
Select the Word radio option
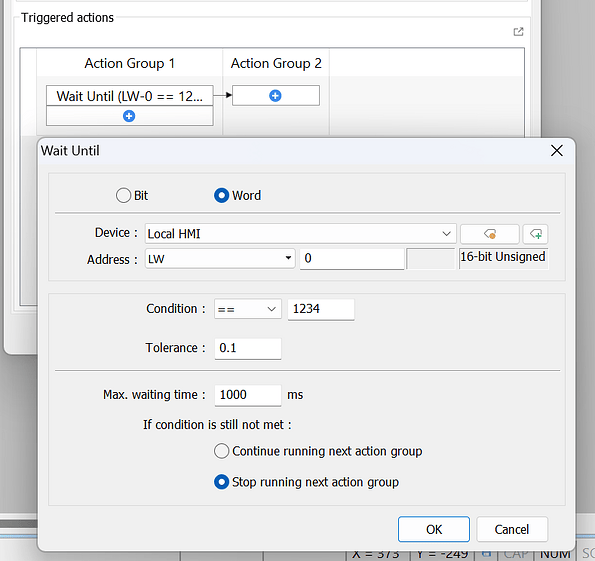point(238,195)
